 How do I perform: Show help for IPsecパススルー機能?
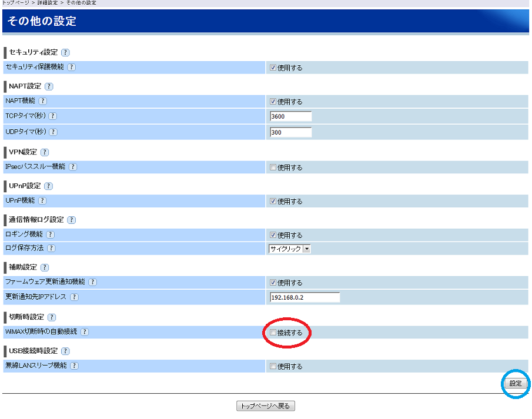(x=73, y=167)
